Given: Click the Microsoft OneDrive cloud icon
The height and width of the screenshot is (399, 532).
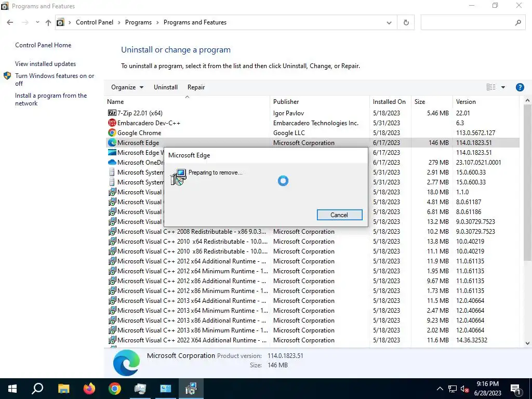Looking at the screenshot, I should [x=112, y=162].
